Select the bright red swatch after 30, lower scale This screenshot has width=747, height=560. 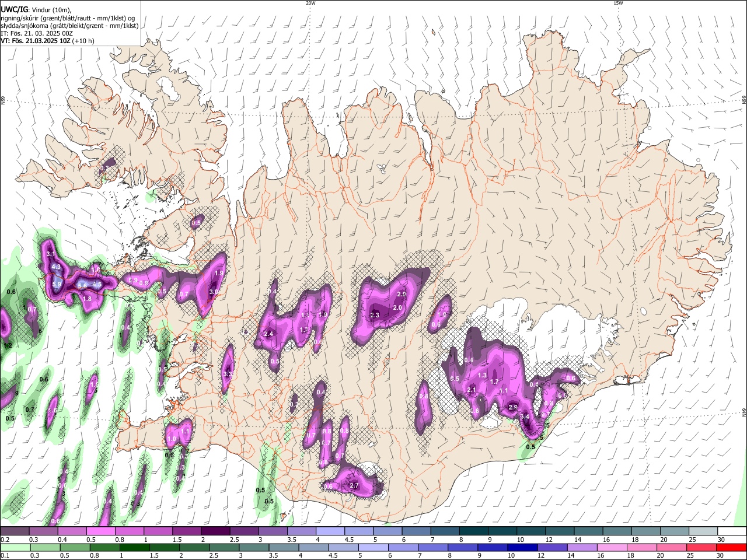(x=731, y=547)
